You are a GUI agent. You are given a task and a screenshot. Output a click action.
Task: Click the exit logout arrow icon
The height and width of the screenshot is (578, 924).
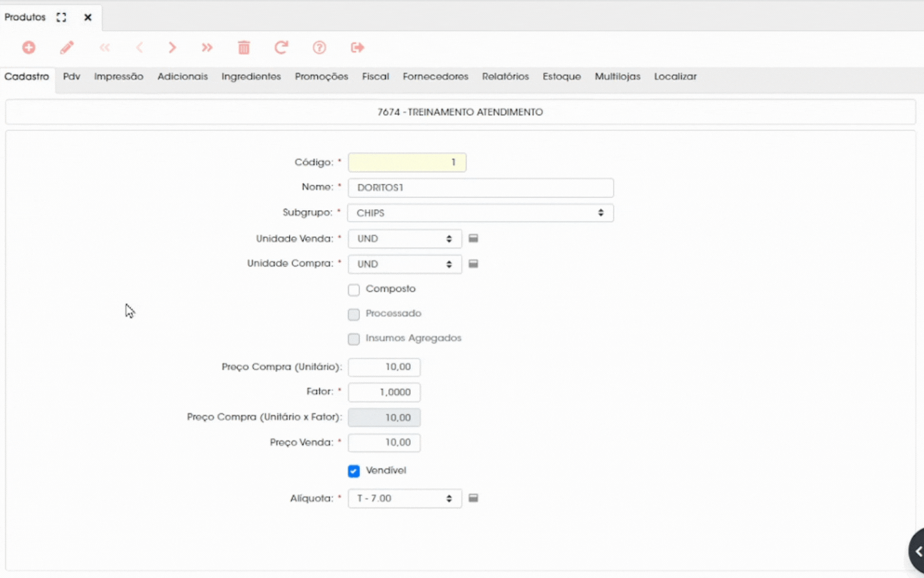click(357, 48)
